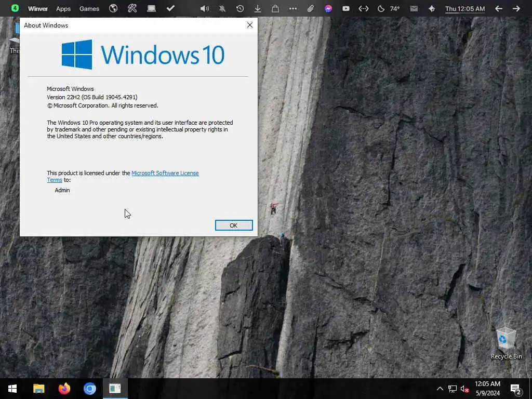This screenshot has height=399, width=532.
Task: Click the muted speaker tray icon
Action: click(x=464, y=389)
